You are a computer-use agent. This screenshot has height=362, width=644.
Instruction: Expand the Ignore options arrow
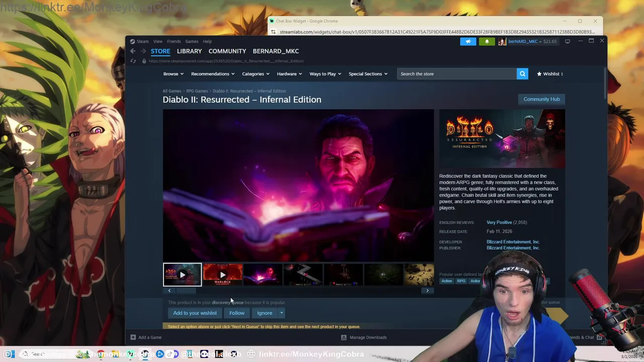(x=282, y=313)
